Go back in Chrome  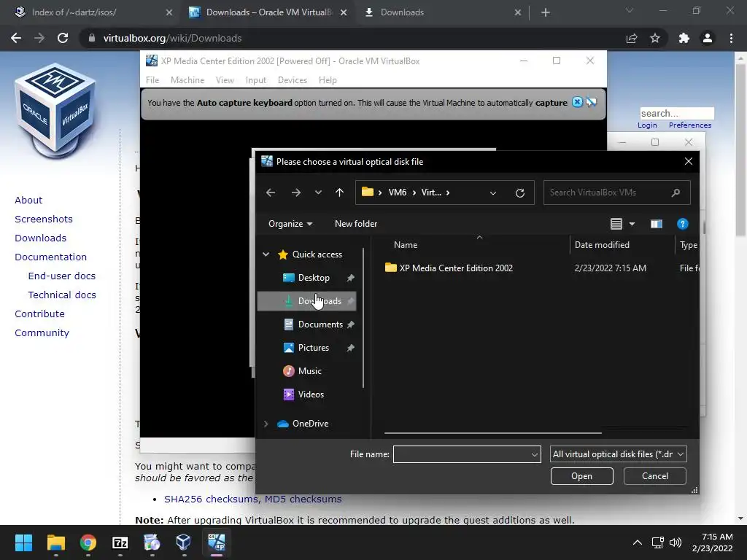(x=16, y=38)
